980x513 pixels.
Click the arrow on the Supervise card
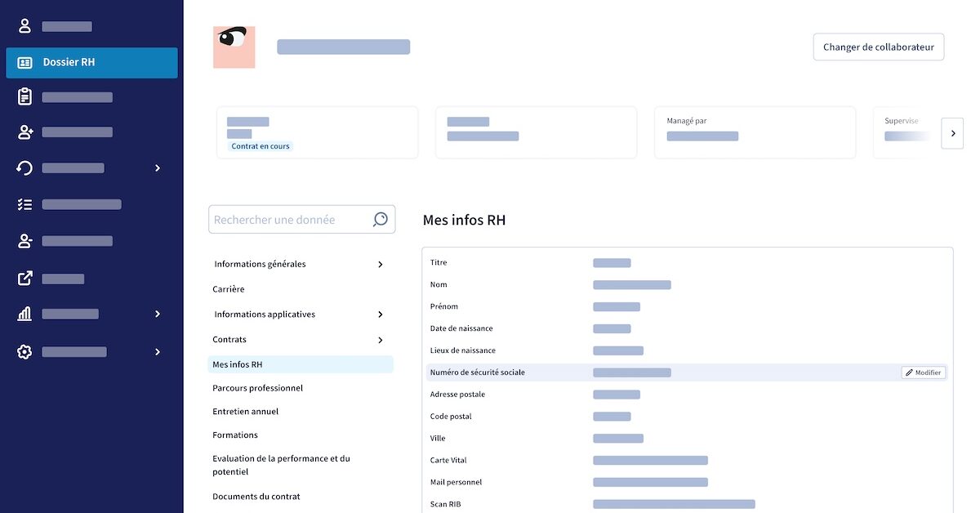(951, 132)
